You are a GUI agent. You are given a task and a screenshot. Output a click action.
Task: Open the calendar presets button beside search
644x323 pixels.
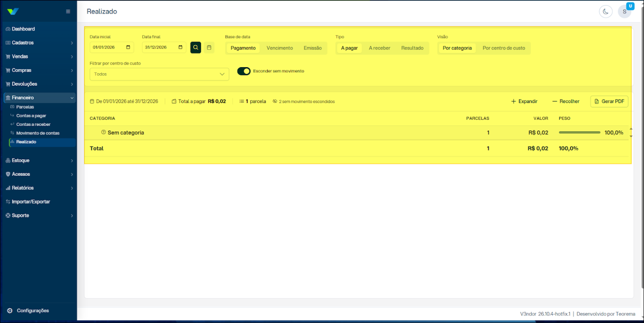[x=209, y=48]
